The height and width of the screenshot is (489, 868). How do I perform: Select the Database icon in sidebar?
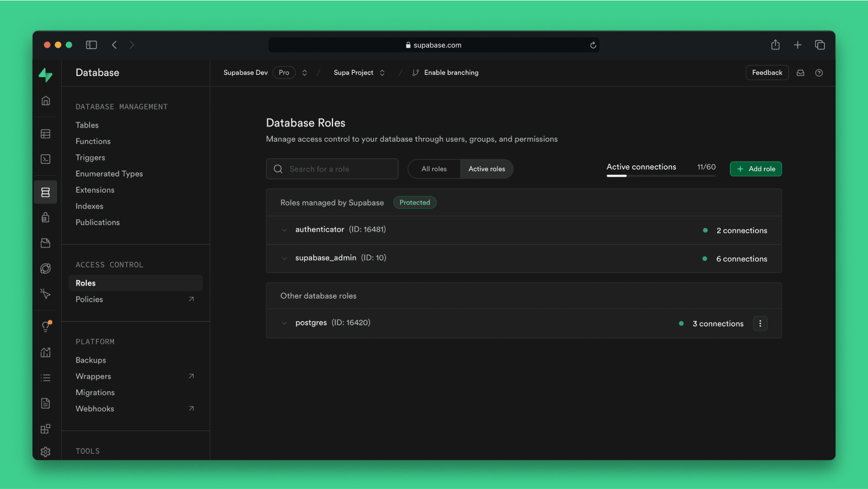46,192
